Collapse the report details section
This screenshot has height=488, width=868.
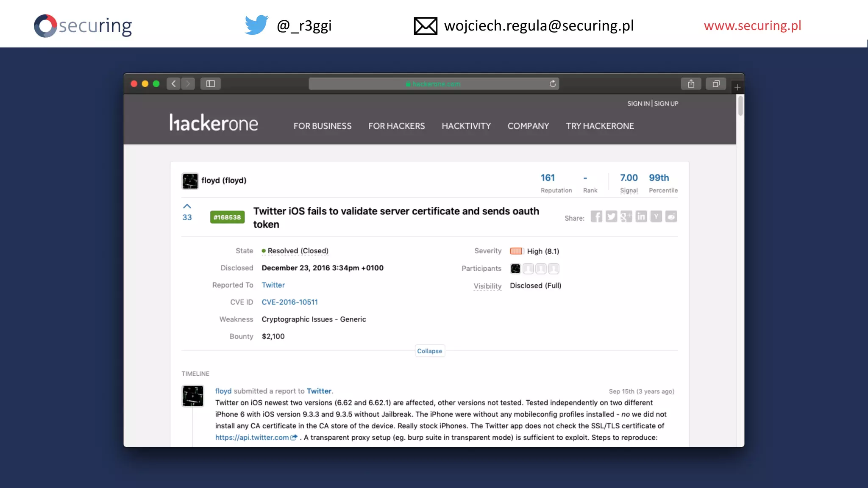429,351
